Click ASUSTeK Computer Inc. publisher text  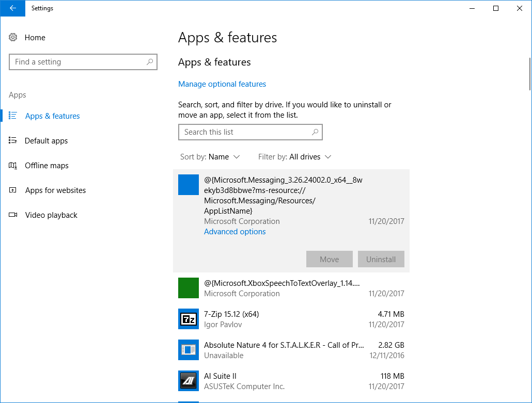pyautogui.click(x=244, y=386)
